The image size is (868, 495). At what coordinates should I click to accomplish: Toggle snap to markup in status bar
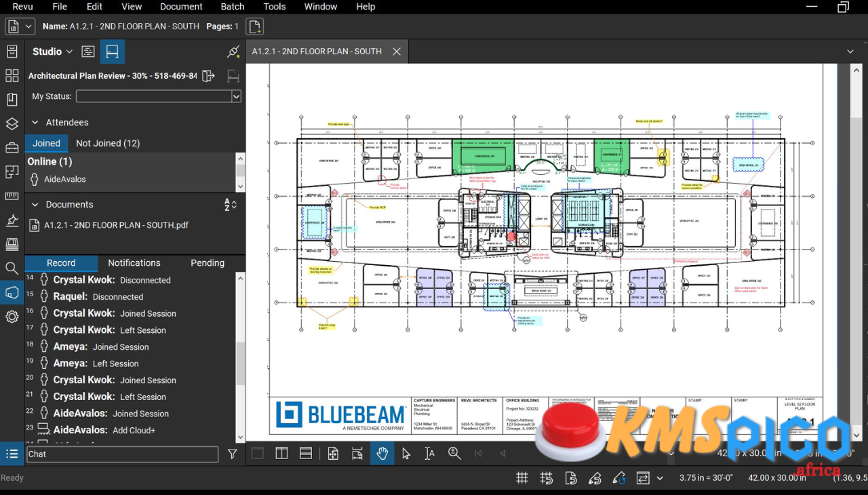(x=595, y=478)
